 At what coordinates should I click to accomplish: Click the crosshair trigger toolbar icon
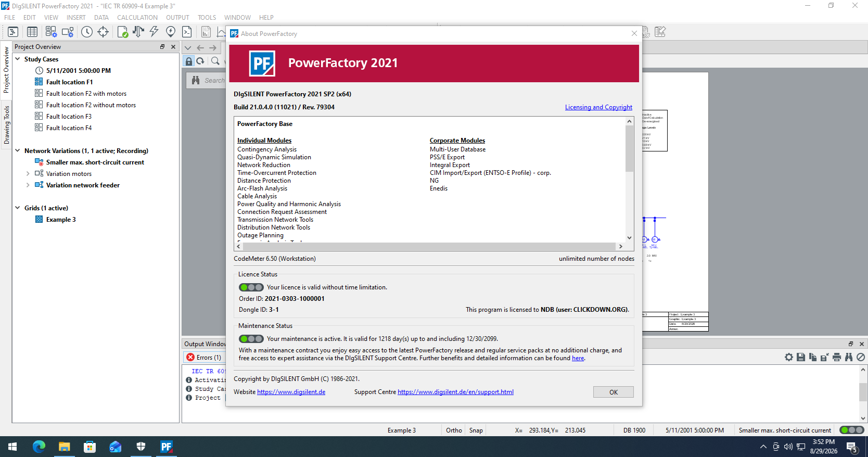[103, 32]
